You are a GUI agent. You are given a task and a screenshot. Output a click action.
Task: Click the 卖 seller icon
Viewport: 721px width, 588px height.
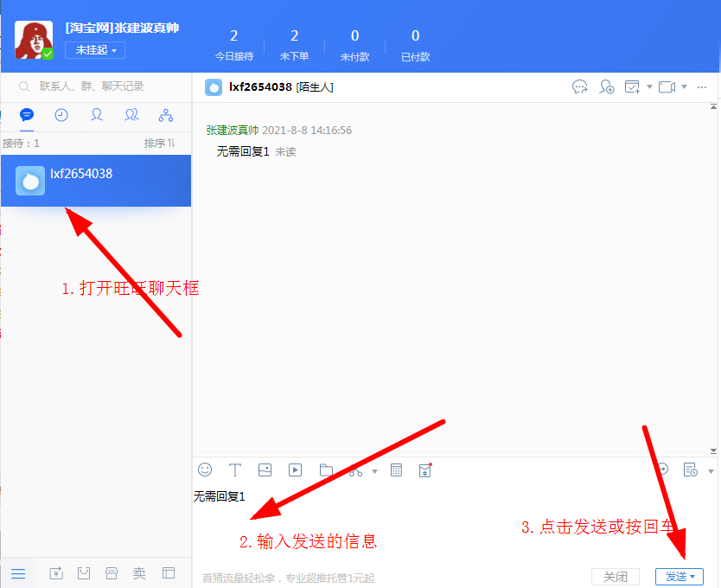click(139, 573)
